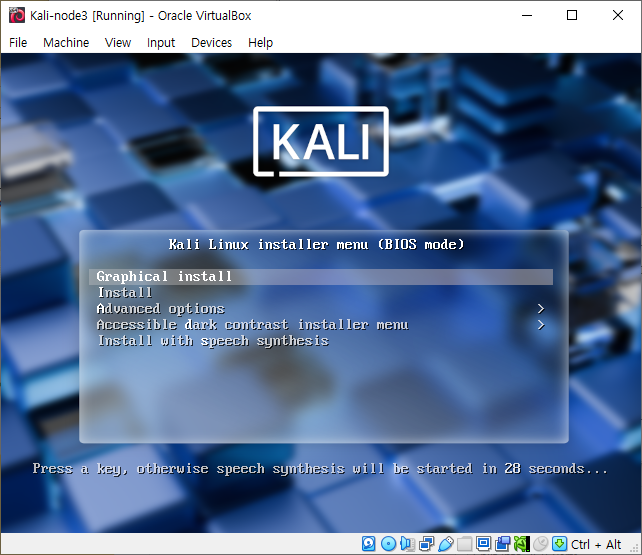Viewport: 642px width, 555px height.
Task: Click the USB devices status icon
Action: 445,544
